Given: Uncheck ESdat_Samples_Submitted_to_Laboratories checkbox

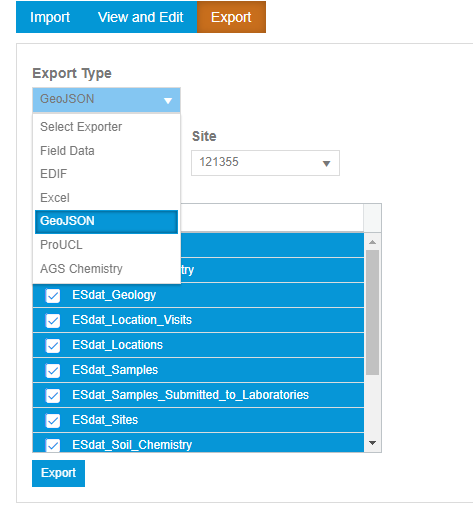Looking at the screenshot, I should pos(53,396).
